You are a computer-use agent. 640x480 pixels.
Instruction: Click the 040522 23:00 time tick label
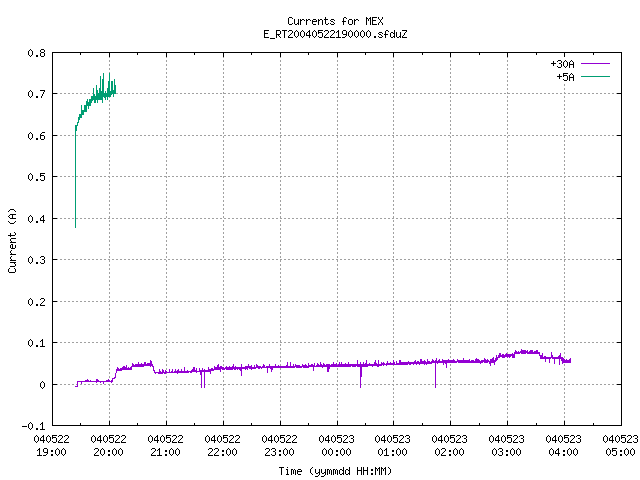pos(280,445)
